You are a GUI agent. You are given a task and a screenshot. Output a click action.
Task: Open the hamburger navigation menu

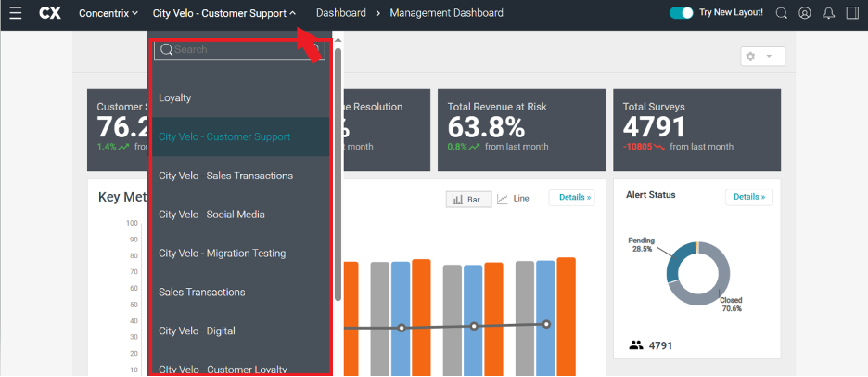[16, 13]
